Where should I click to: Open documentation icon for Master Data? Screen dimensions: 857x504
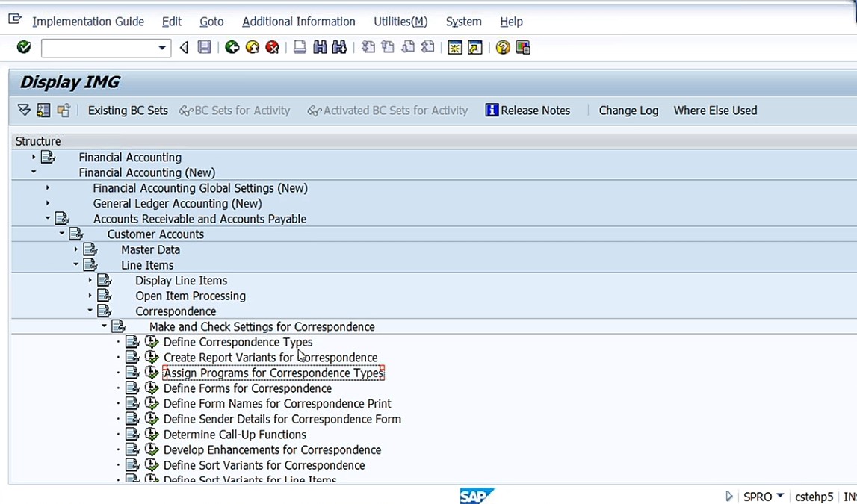click(x=90, y=249)
